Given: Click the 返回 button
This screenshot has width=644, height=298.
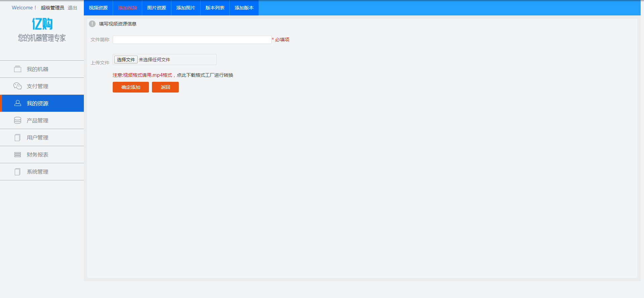Looking at the screenshot, I should (165, 87).
